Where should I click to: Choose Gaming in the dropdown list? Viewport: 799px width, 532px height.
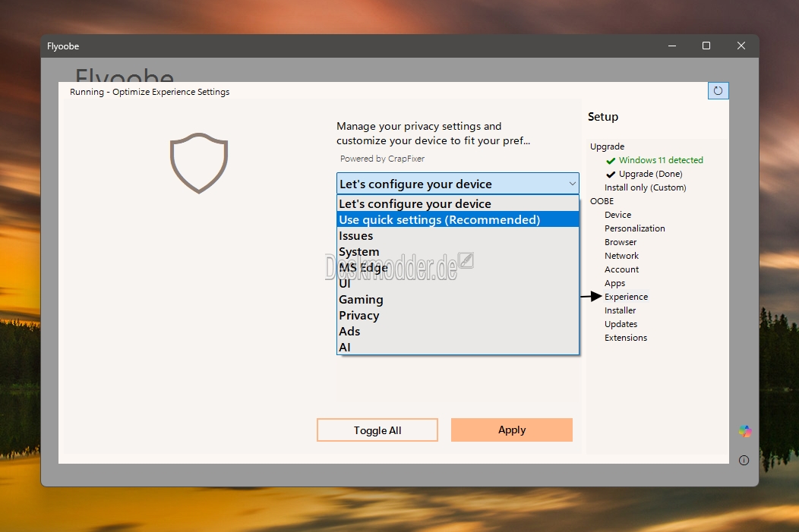pyautogui.click(x=457, y=299)
